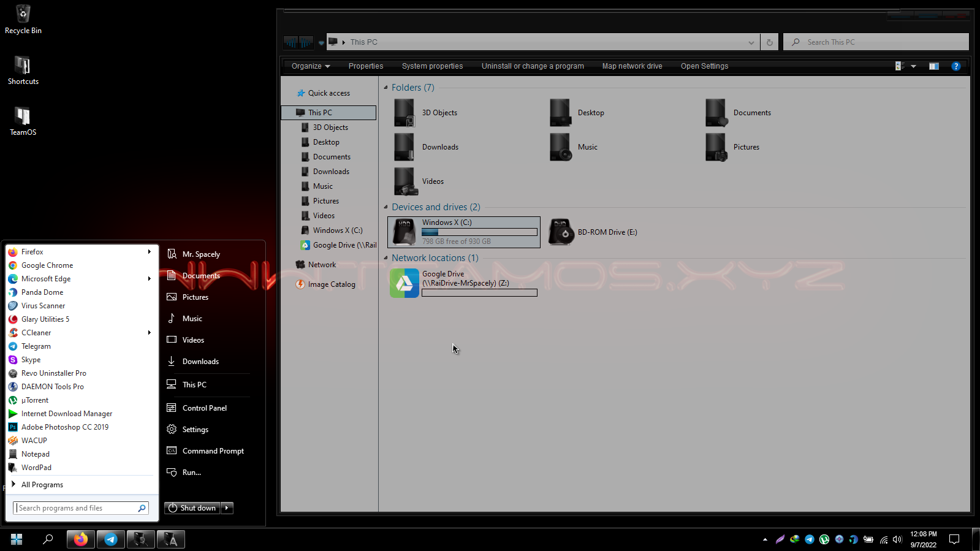Open address bar history dropdown
This screenshot has height=551, width=980.
[751, 42]
